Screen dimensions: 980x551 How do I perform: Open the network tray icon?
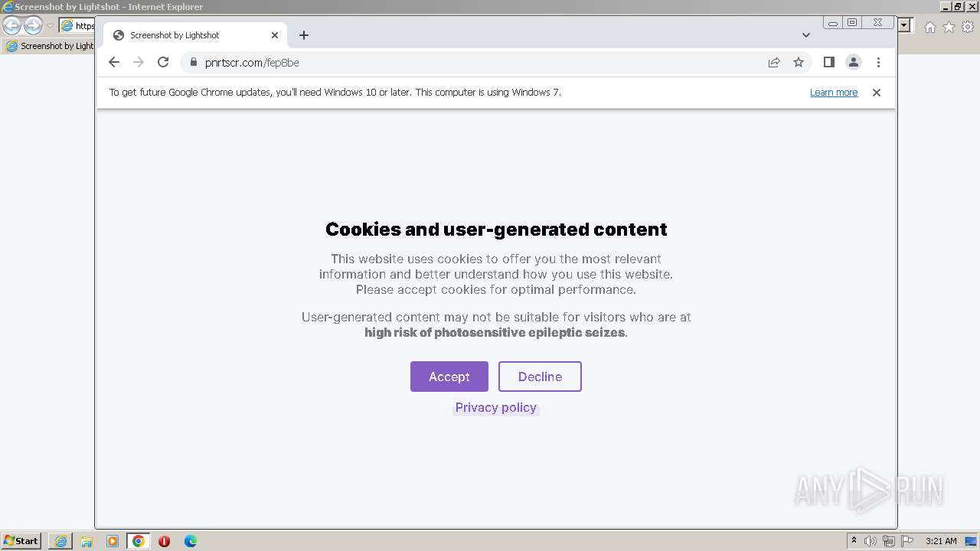click(x=889, y=541)
